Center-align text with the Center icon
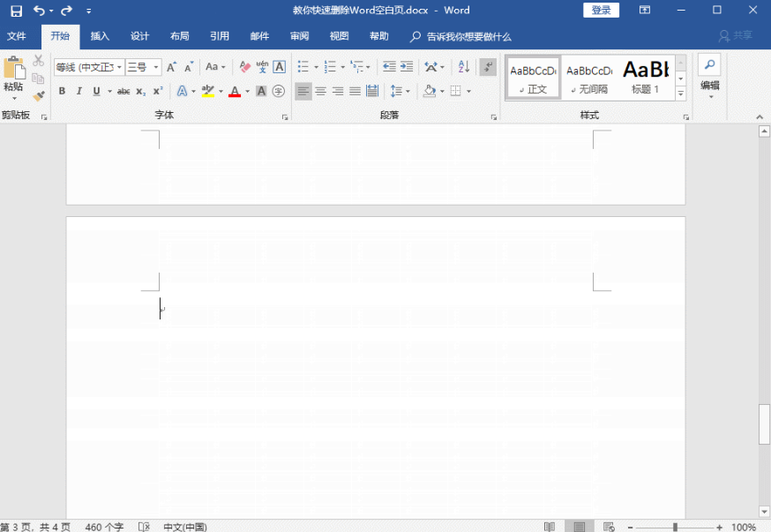This screenshot has width=771, height=532. click(320, 91)
